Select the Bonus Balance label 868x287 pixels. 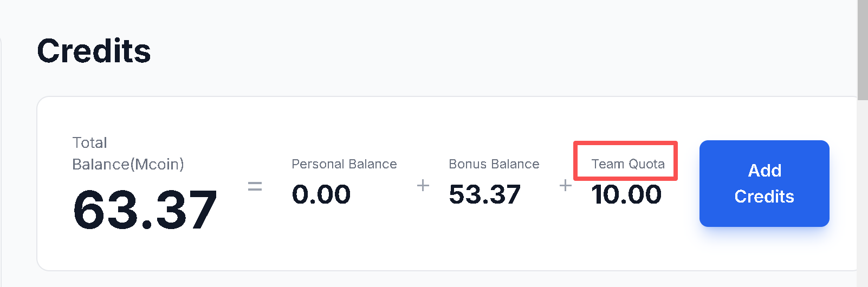point(494,164)
